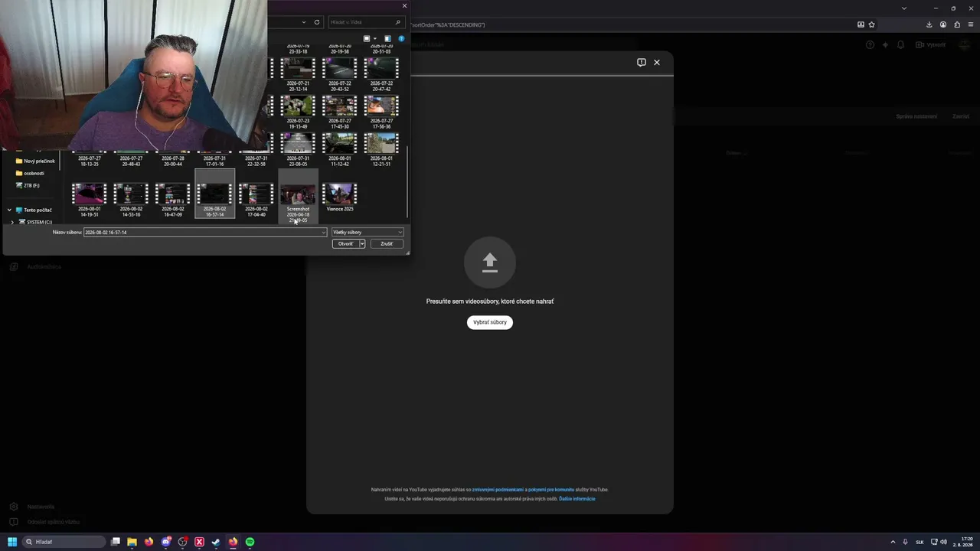Click the Windows Start button

[12, 542]
